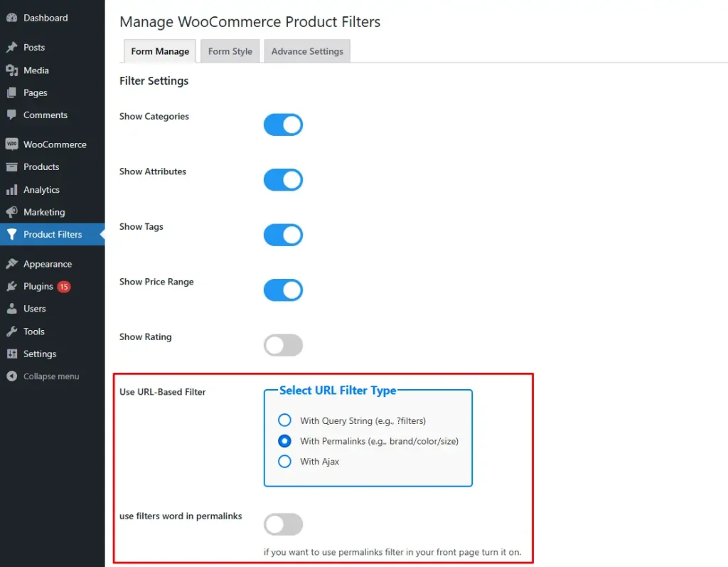The width and height of the screenshot is (728, 567).
Task: Click the Analytics bar chart icon
Action: [x=11, y=190]
